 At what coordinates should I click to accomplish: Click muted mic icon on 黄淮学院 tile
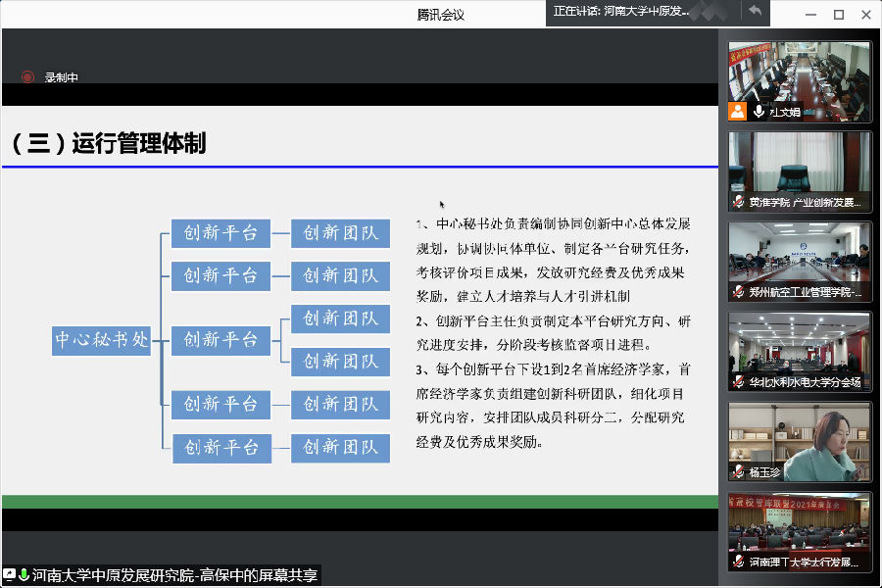point(739,202)
